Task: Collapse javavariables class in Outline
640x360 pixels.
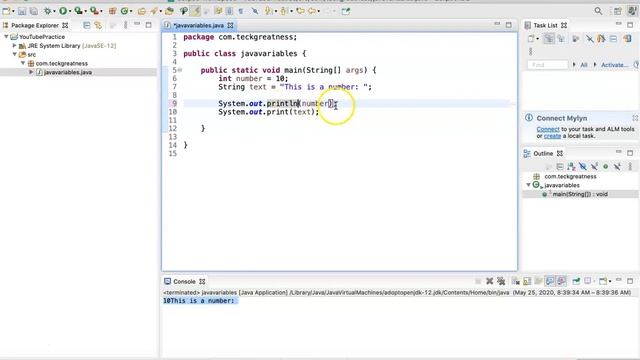Action: point(528,185)
